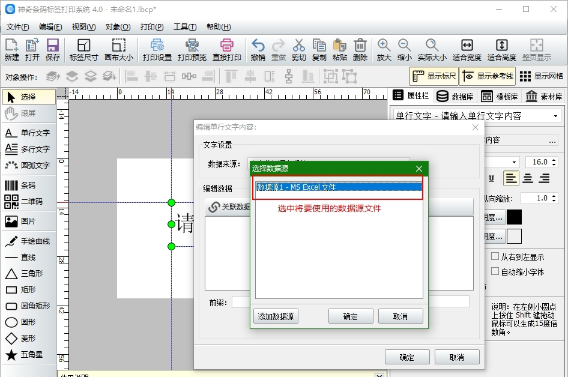
Task: Select 数据源1 - MS Excel 文件 list entry
Action: point(339,187)
